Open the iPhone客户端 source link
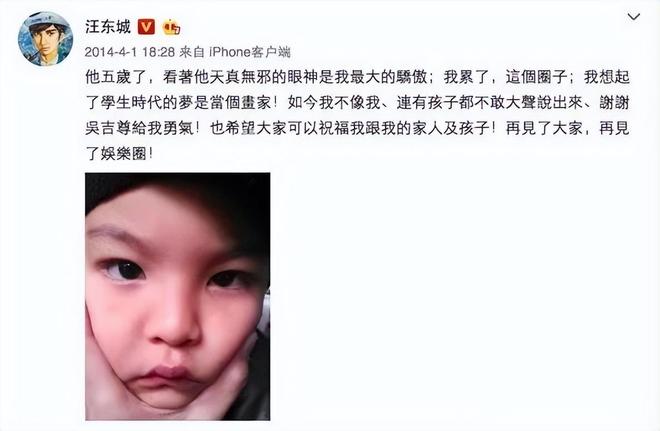 click(250, 52)
